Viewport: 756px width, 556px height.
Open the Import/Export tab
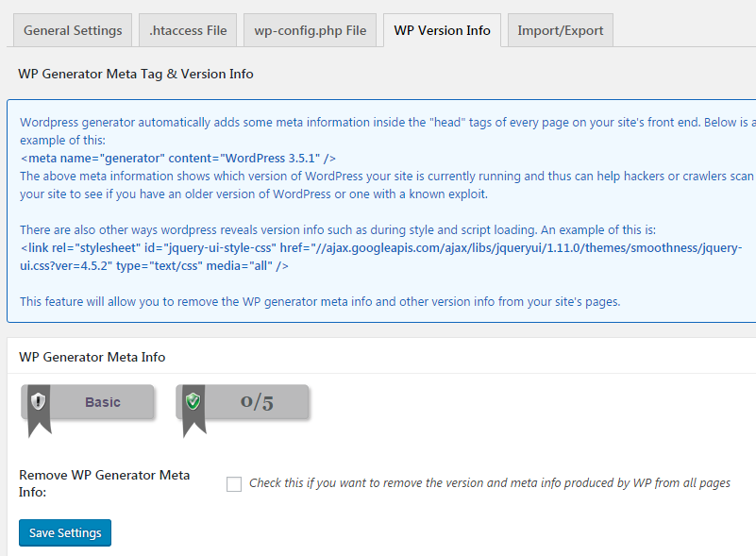coord(560,30)
